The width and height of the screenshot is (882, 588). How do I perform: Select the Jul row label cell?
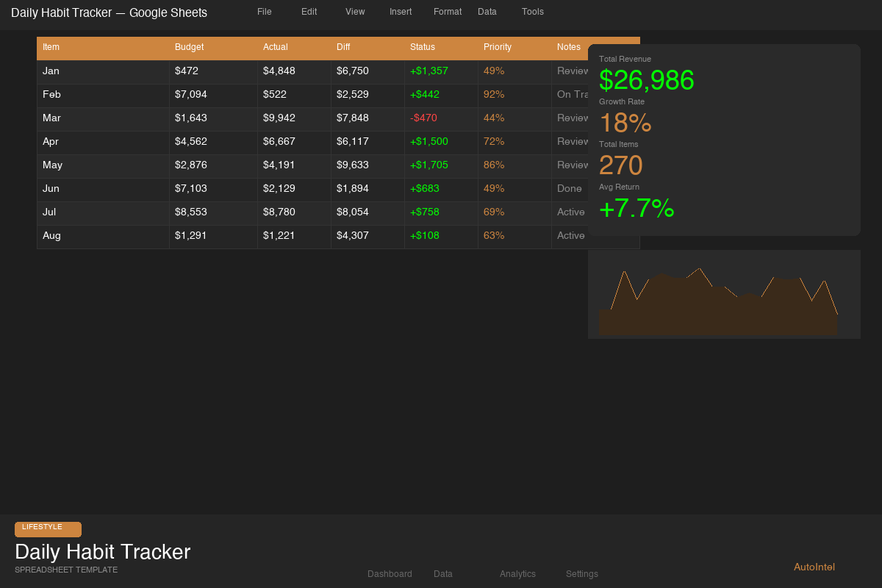(x=103, y=213)
